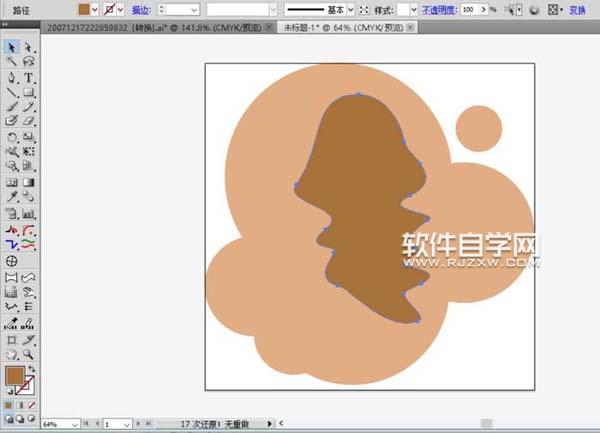
Task: Adjust the stroke weight stepper arrows
Action: coord(161,10)
